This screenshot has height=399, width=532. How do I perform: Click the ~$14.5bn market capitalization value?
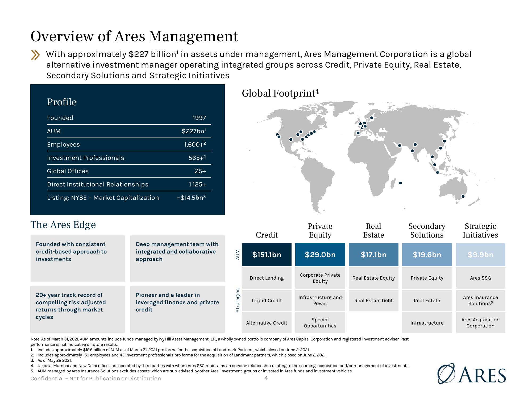pyautogui.click(x=191, y=198)
